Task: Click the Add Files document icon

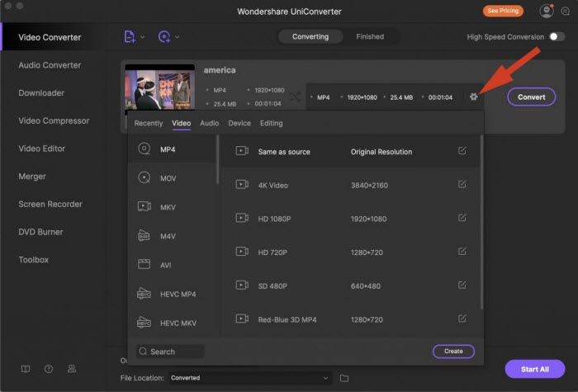Action: pos(130,36)
